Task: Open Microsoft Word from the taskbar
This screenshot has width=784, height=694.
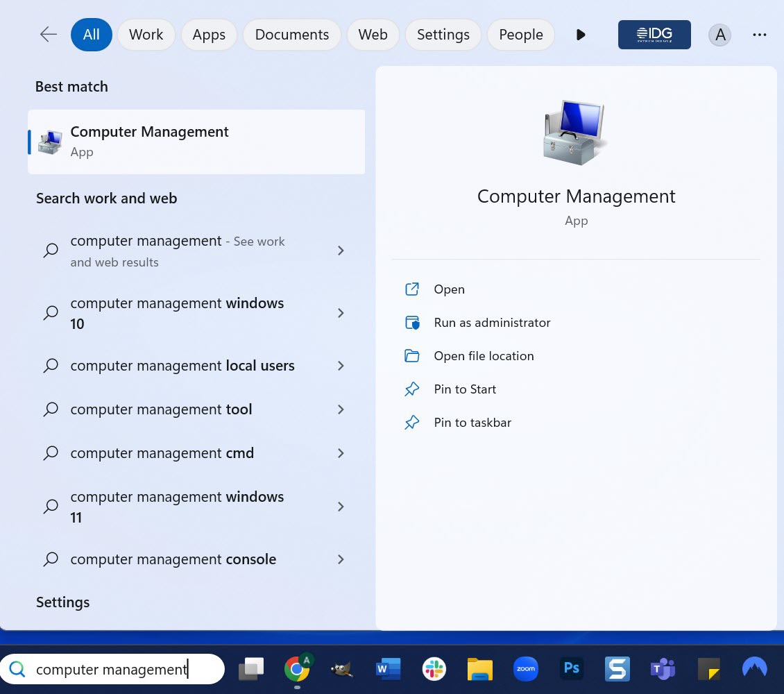Action: (388, 669)
